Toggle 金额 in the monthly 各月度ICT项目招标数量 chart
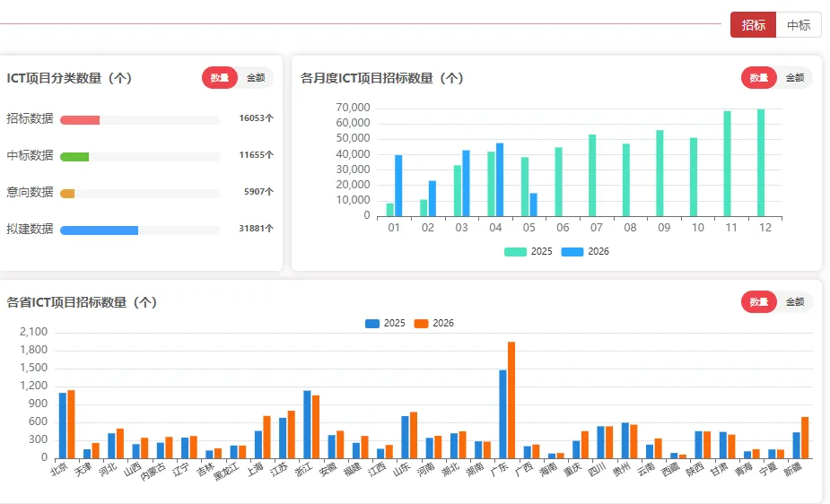The width and height of the screenshot is (830, 504). [x=794, y=78]
